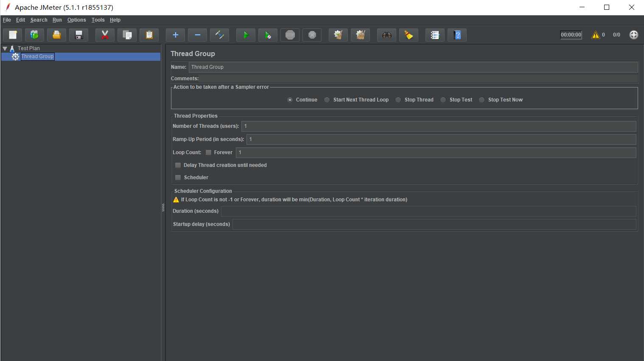Open the Tools menu
This screenshot has width=644, height=361.
click(x=98, y=20)
